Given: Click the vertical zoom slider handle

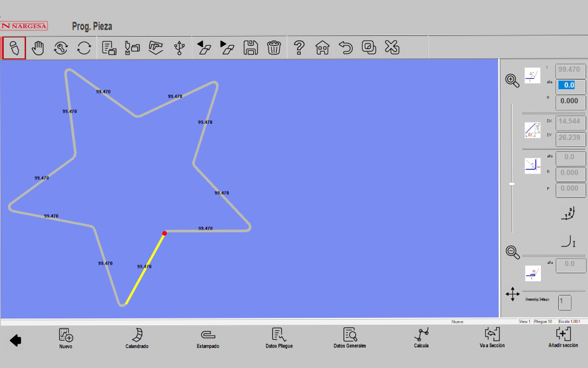Looking at the screenshot, I should (x=512, y=184).
